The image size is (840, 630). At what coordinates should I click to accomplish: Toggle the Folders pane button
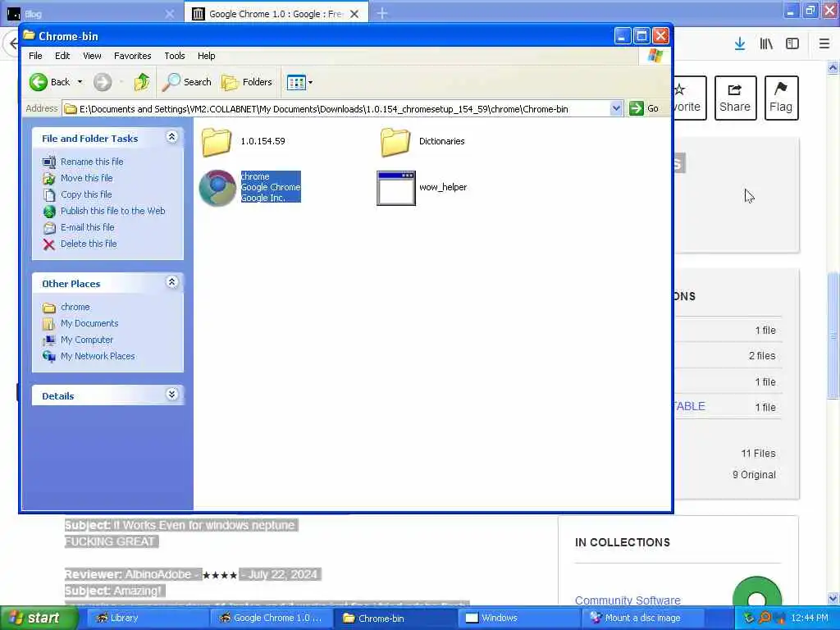(x=247, y=82)
